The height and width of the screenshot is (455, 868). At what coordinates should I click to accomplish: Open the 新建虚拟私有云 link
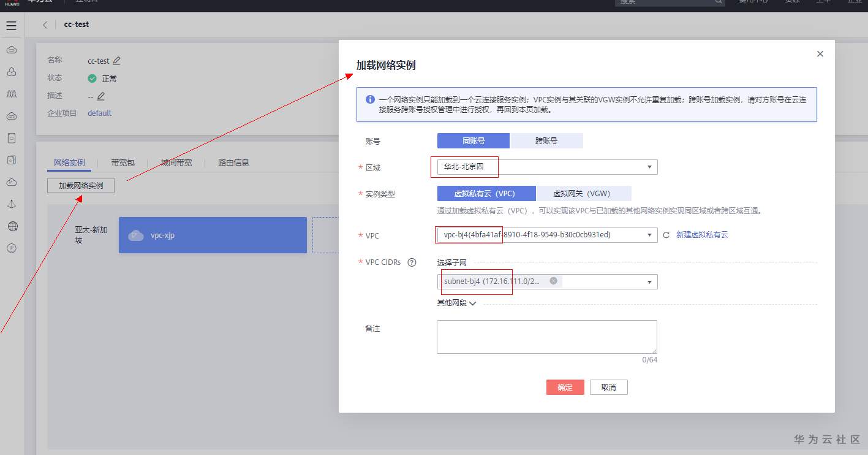[702, 235]
